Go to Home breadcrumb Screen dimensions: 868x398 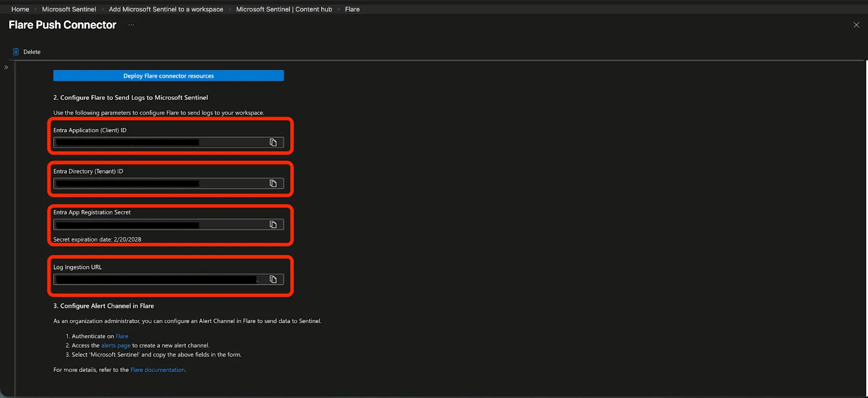pyautogui.click(x=20, y=9)
